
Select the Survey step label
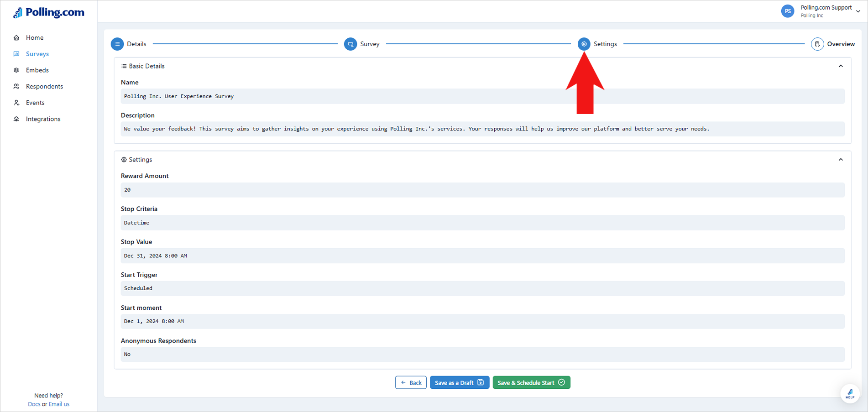tap(370, 44)
